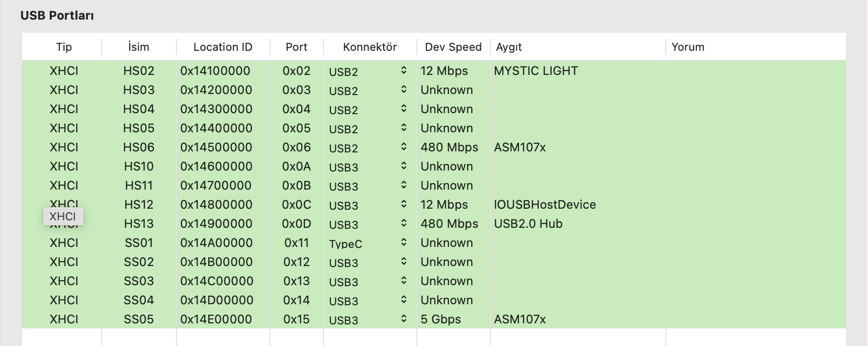This screenshot has height=346, width=868.
Task: Select port name SS03 cell
Action: pos(139,281)
